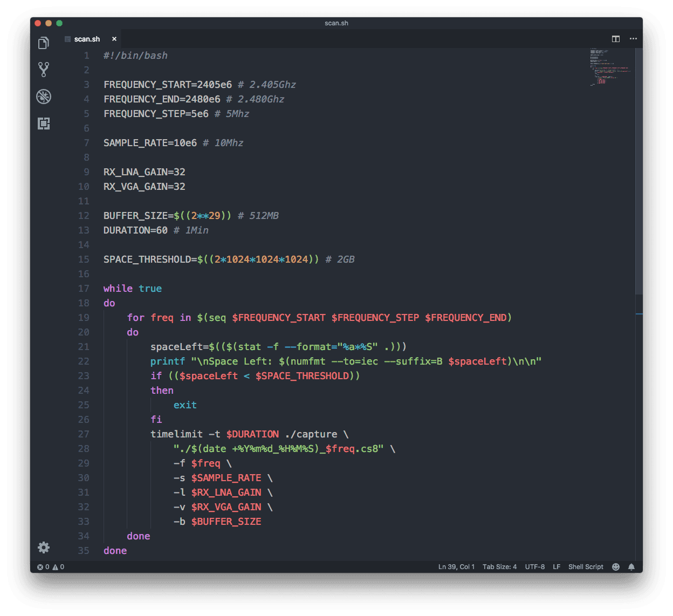Screen dimensions: 673x616
Task: Split the editor to the side
Action: coord(615,39)
